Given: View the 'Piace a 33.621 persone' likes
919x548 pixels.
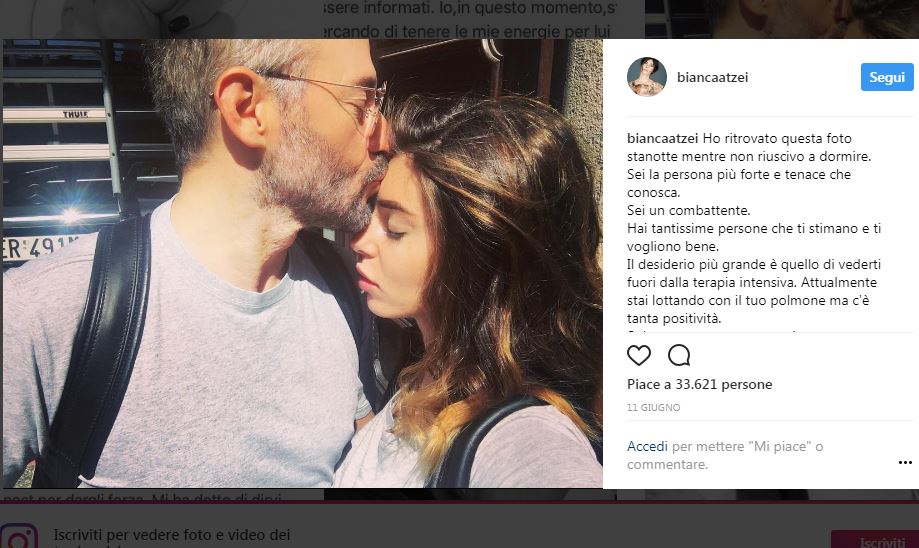Looking at the screenshot, I should 699,384.
